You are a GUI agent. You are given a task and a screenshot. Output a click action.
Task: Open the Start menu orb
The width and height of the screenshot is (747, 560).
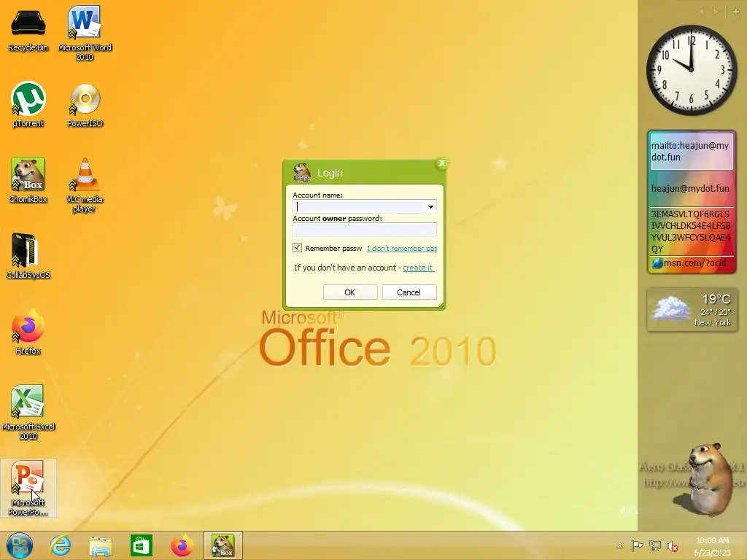coord(20,545)
